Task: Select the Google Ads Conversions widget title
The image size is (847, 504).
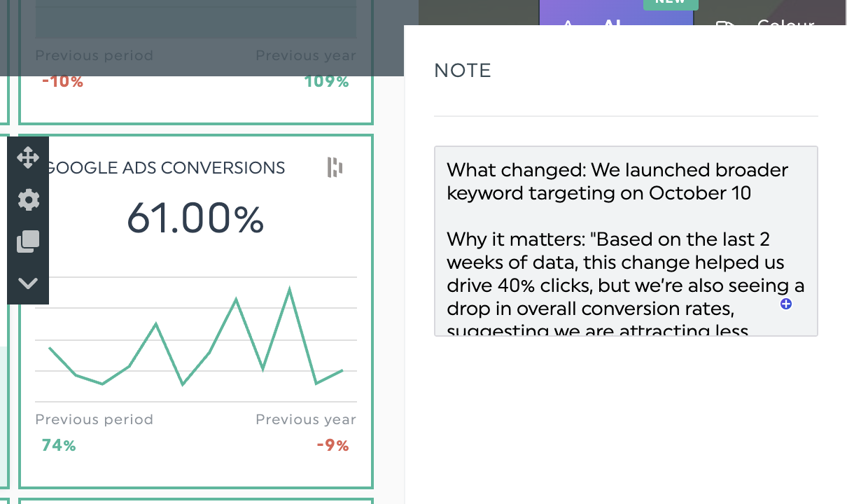Action: 165,168
